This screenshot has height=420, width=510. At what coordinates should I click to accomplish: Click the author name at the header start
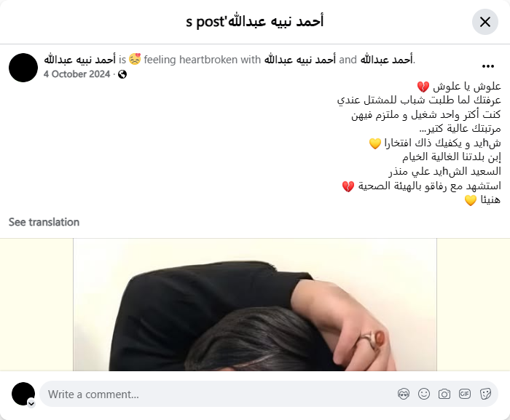click(x=80, y=60)
